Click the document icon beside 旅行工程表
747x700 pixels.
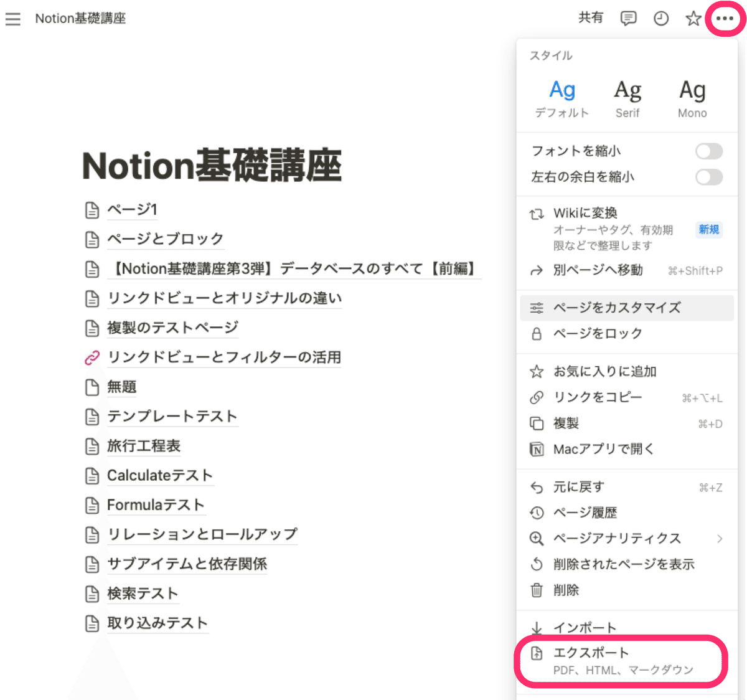coord(92,446)
